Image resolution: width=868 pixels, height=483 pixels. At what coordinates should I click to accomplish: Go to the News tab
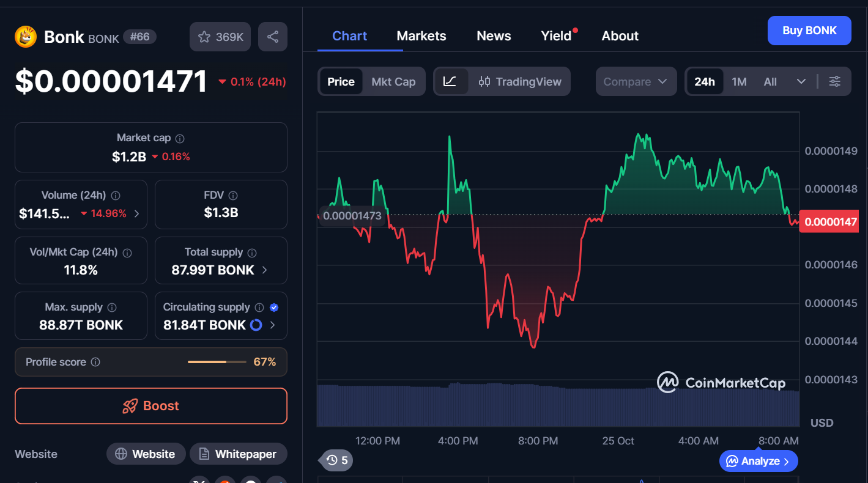pyautogui.click(x=494, y=36)
